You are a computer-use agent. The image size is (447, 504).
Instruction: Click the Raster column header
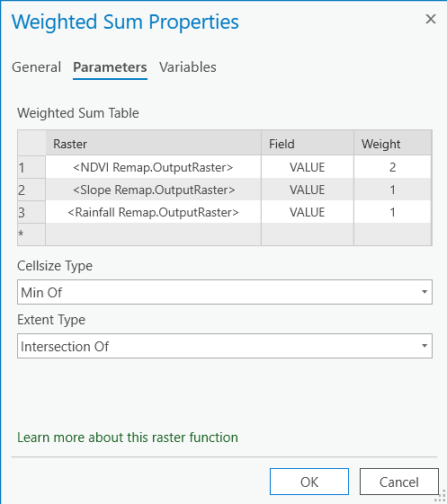[x=153, y=144]
